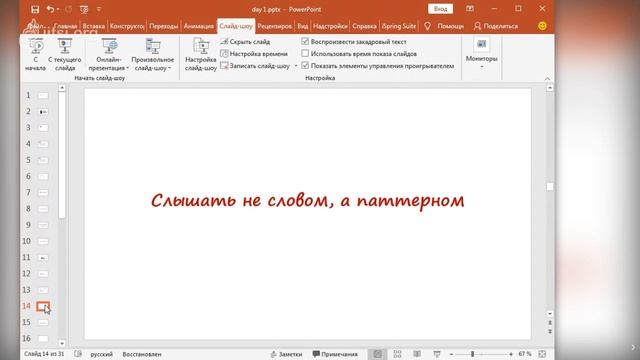Open the Переходы tab
640x360 pixels.
(x=163, y=26)
